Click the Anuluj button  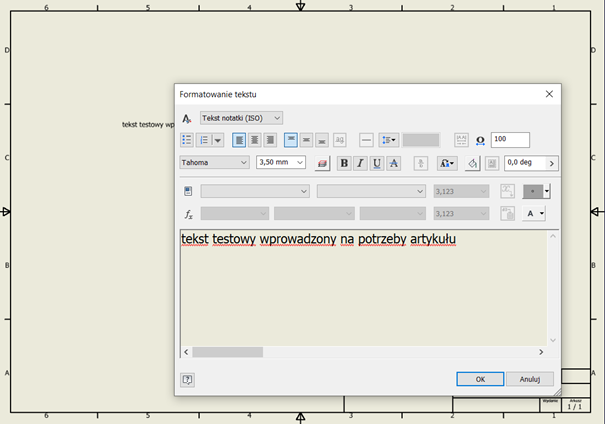click(x=529, y=379)
